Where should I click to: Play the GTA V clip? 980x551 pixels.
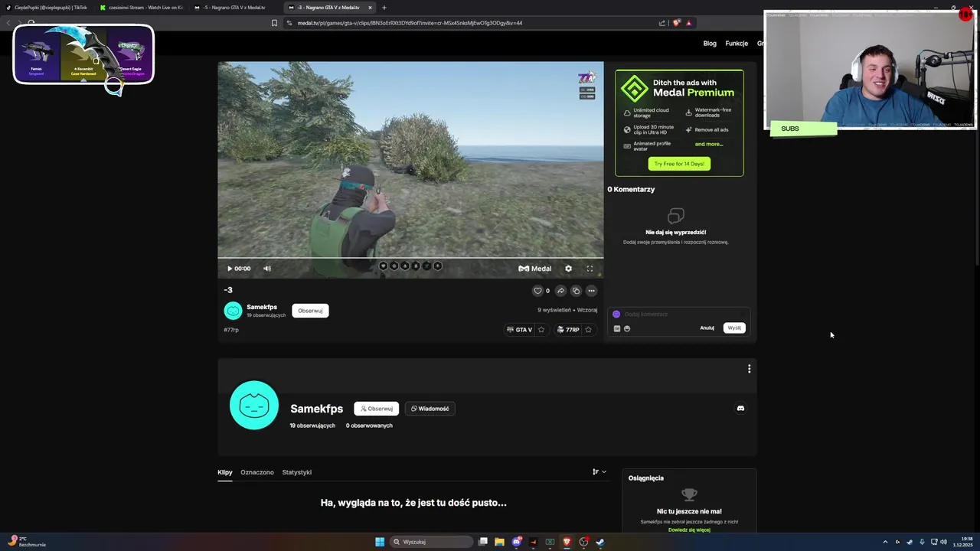tap(229, 269)
